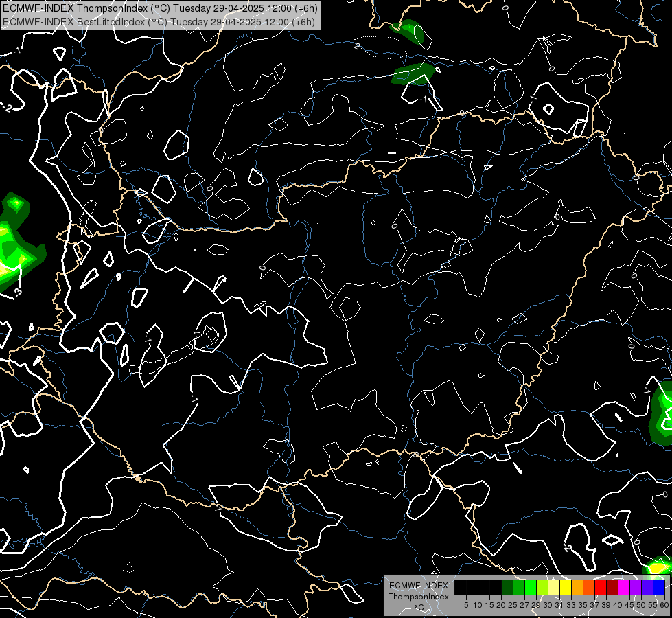This screenshot has height=618, width=672.
Task: Click legend tick value 20
Action: (501, 605)
